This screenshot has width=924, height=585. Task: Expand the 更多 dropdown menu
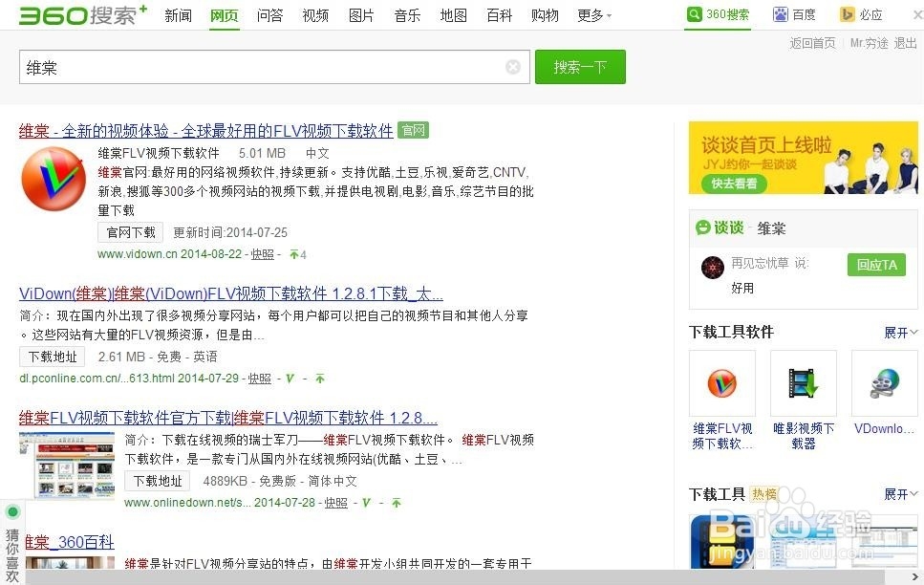[x=594, y=15]
